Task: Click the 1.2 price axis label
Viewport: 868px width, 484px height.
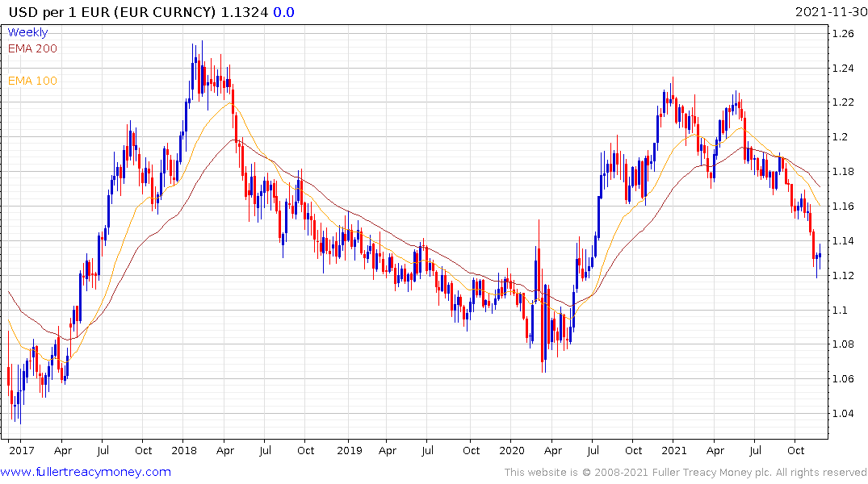Action: coord(841,137)
